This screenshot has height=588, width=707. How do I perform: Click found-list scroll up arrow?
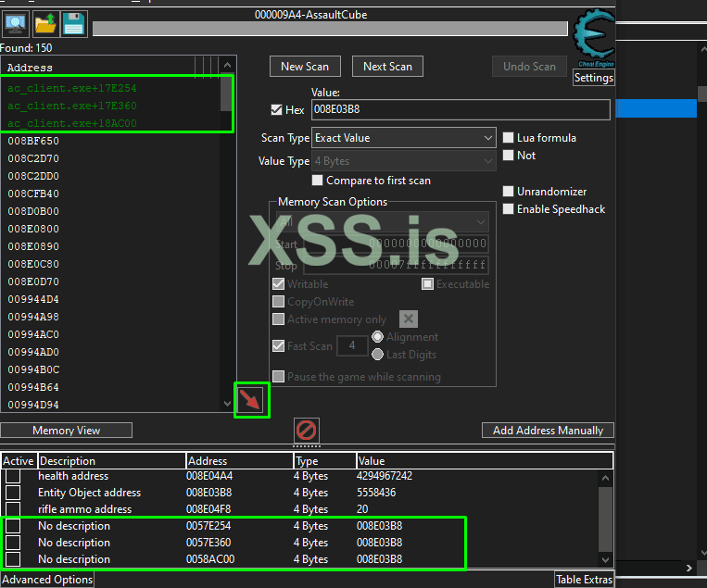point(227,66)
